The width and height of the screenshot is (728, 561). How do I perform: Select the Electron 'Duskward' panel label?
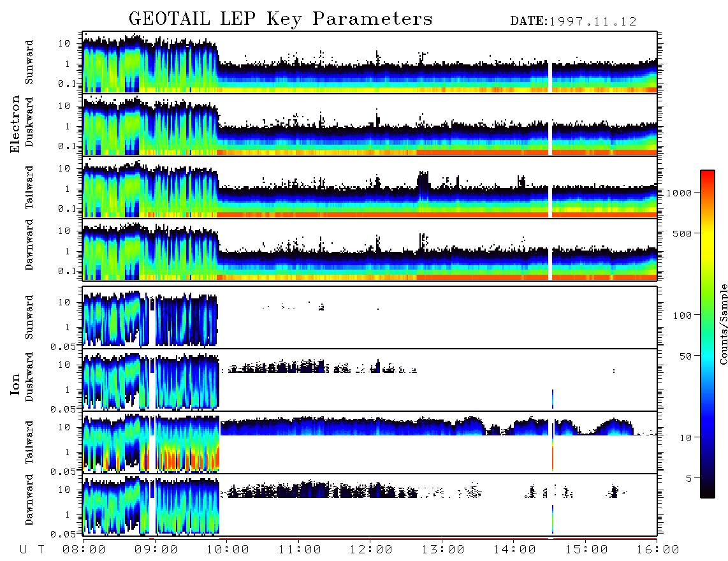coord(29,122)
